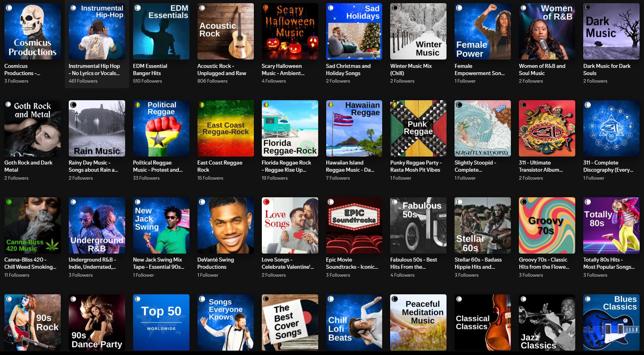The width and height of the screenshot is (644, 355).
Task: Open the Dark Music playlist cover
Action: 611,32
